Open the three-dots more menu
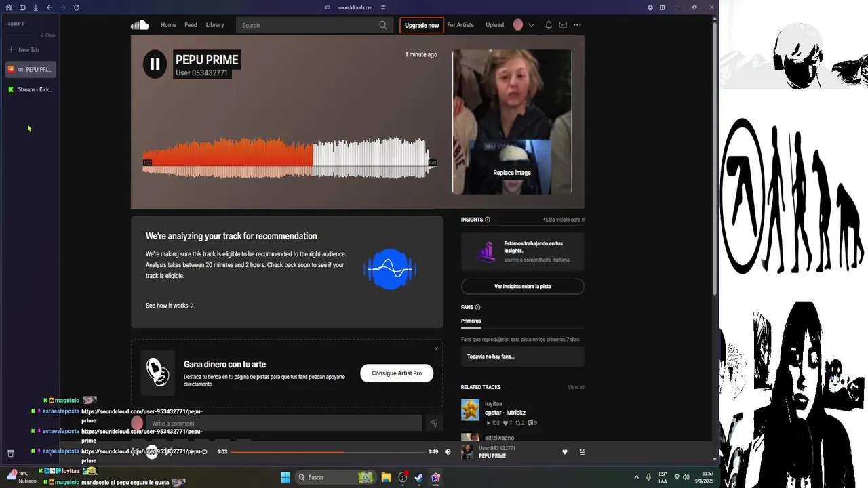 pos(577,25)
